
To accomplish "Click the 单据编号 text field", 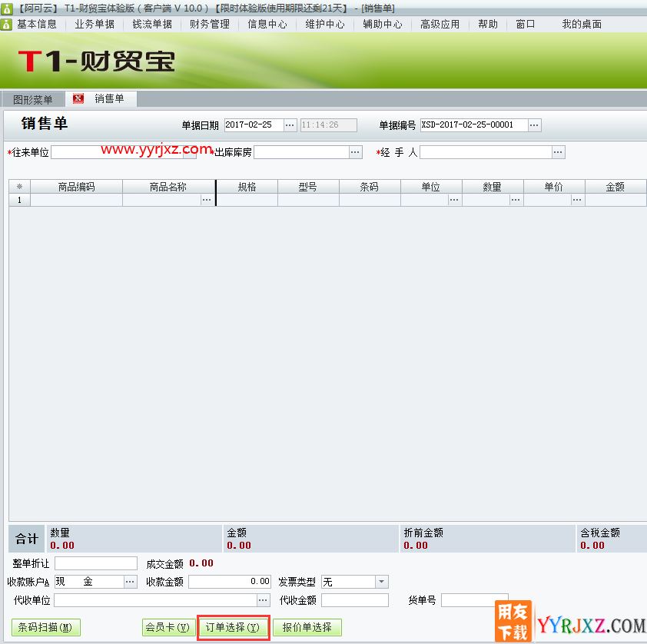I will tap(474, 125).
